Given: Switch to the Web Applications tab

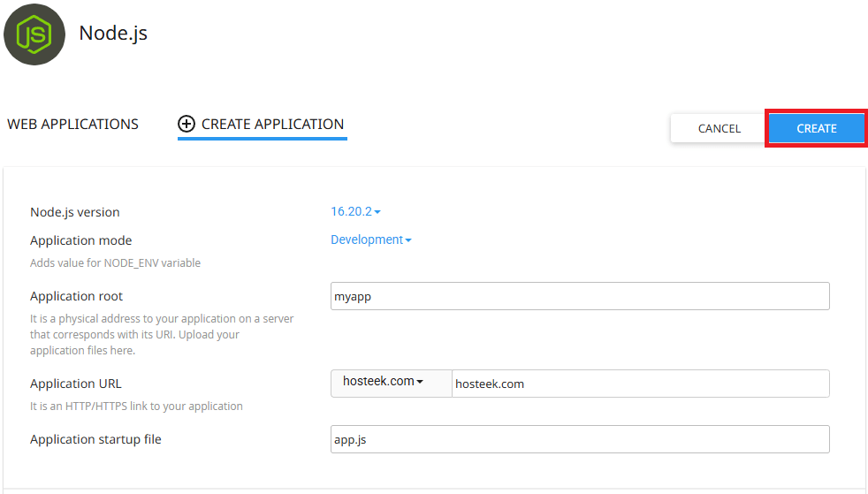Looking at the screenshot, I should (73, 124).
